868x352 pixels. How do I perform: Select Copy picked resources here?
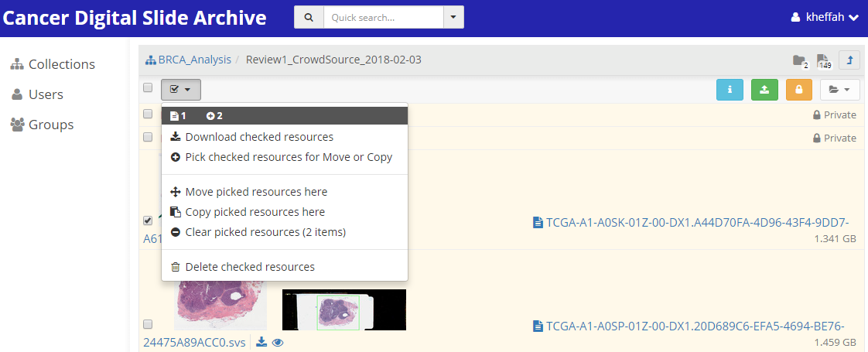point(285,212)
